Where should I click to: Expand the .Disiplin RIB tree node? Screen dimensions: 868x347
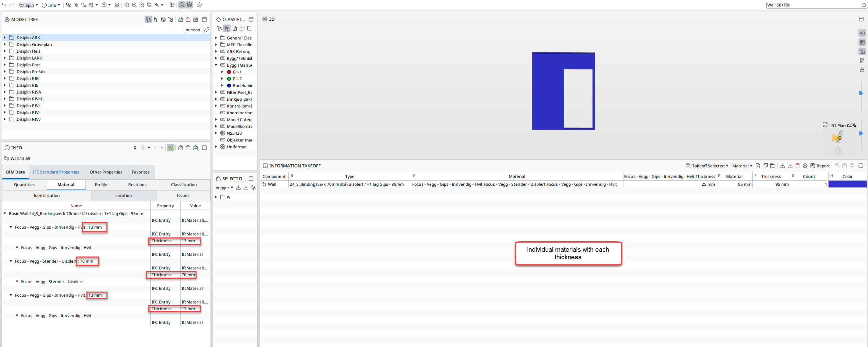click(5, 78)
